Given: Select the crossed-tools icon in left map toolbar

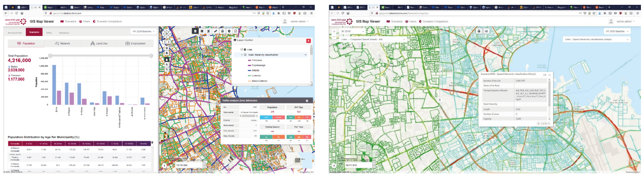Looking at the screenshot, I should (209, 31).
